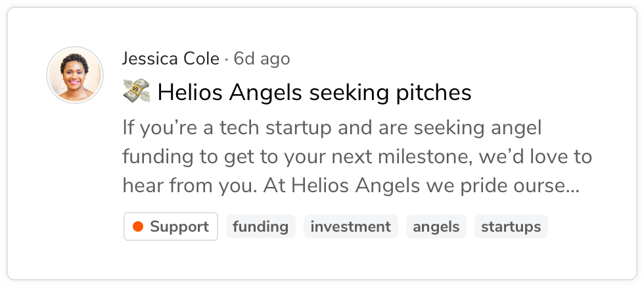Click the excerpt line starting "funding to get"
Viewport: 644px width, 287px height.
coord(357,157)
